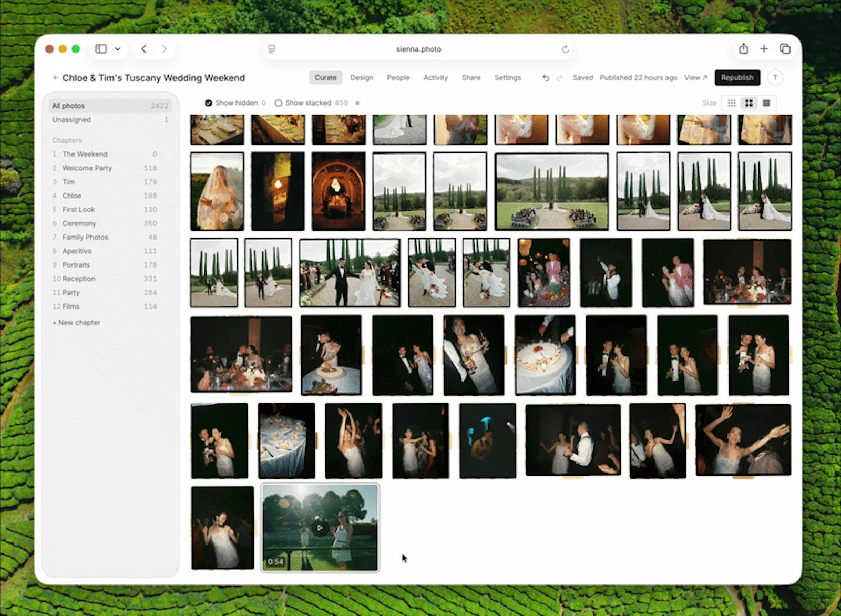Viewport: 841px width, 616px height.
Task: Select Unassigned photos in sidebar
Action: [110, 120]
